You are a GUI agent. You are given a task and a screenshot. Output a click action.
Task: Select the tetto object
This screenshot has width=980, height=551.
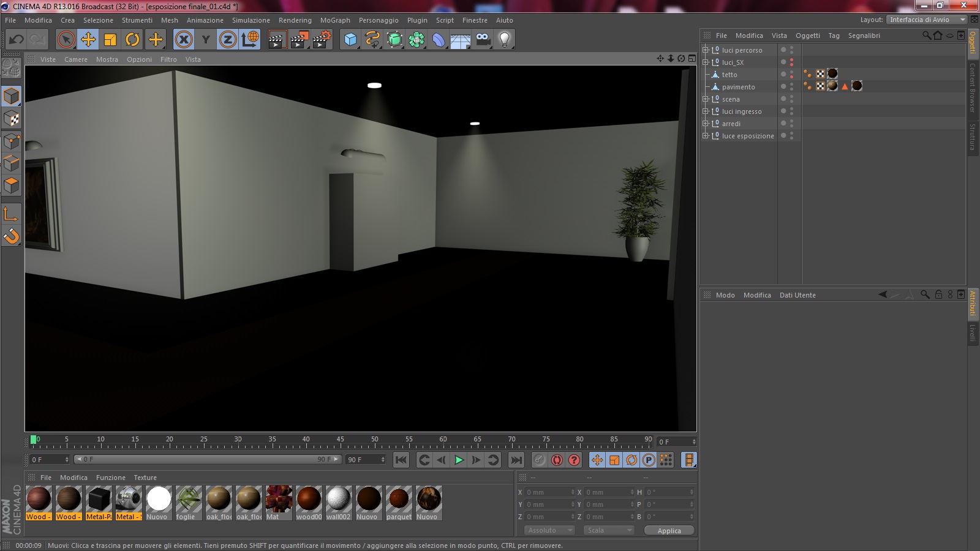click(729, 75)
